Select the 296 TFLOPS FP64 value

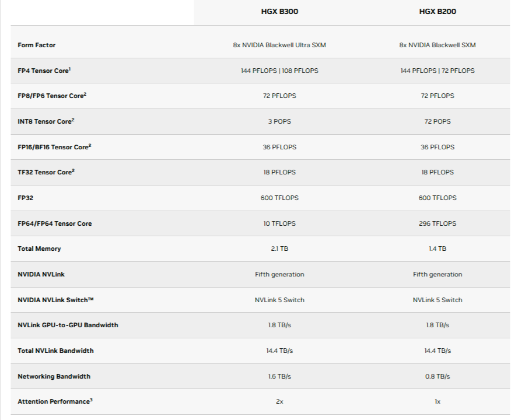pyautogui.click(x=436, y=223)
